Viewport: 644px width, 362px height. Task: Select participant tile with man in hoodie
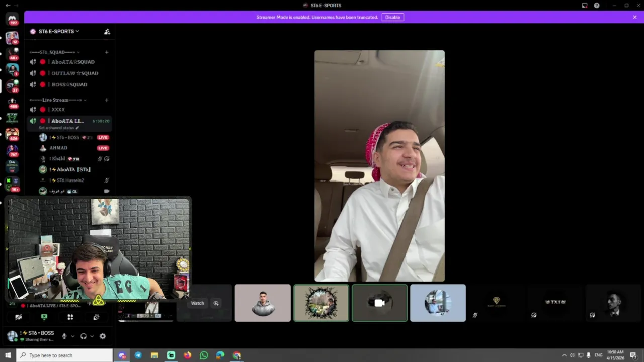coord(263,303)
